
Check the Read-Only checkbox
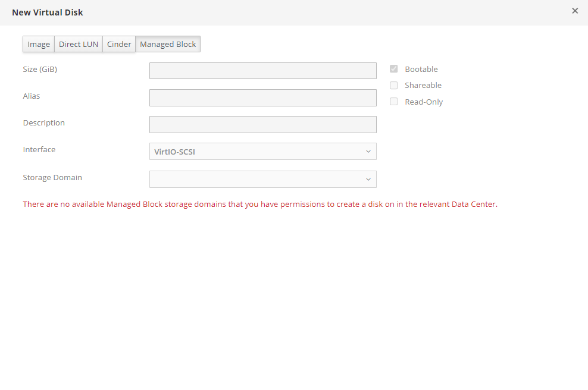point(393,102)
